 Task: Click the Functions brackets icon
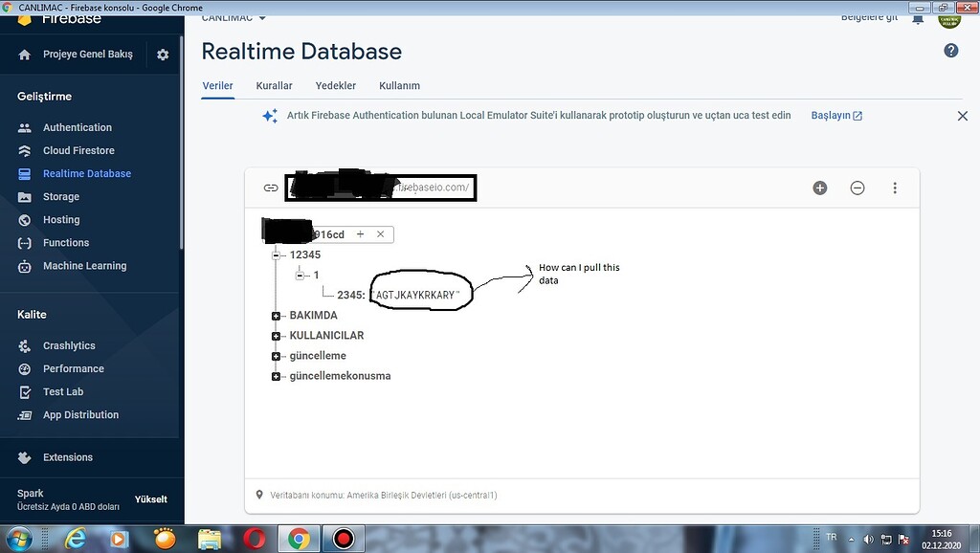24,243
